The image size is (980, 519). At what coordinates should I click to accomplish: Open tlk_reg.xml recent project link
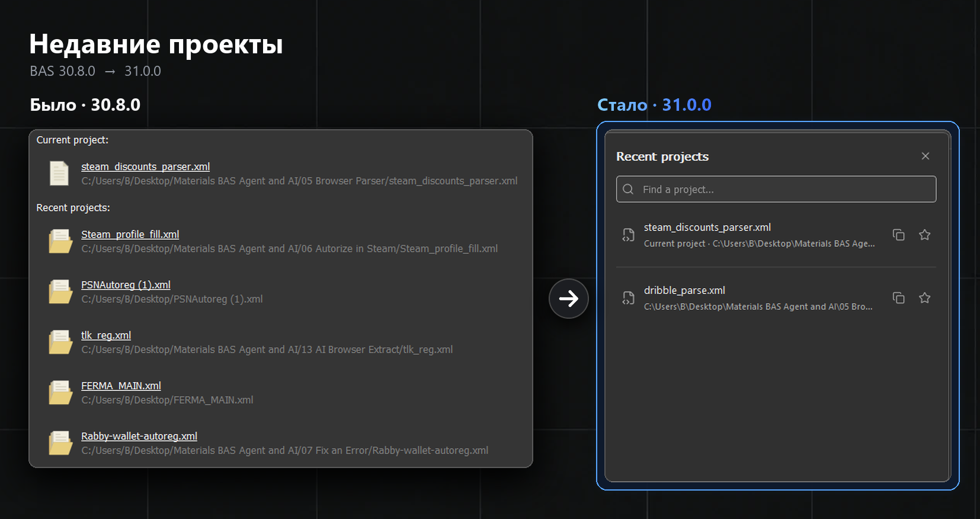106,335
